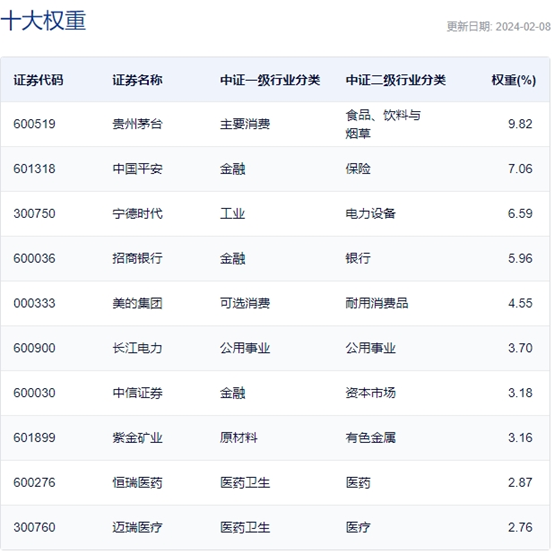The image size is (554, 554).
Task: Click 耐用消费品 industry cell
Action: click(377, 303)
